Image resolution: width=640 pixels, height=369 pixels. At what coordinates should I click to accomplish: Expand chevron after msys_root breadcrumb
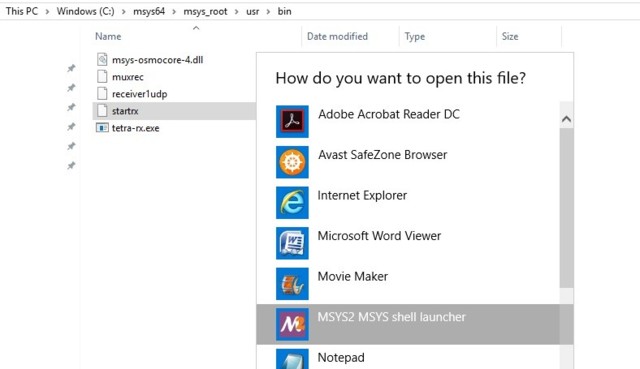[x=237, y=11]
